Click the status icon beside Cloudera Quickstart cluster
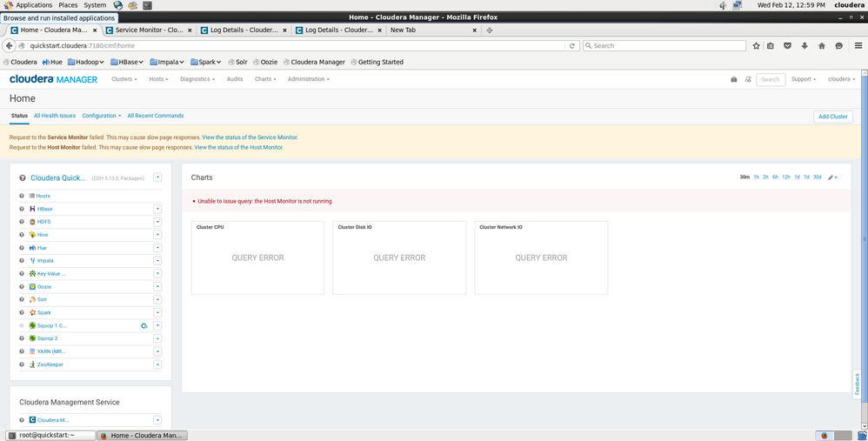 [x=23, y=177]
